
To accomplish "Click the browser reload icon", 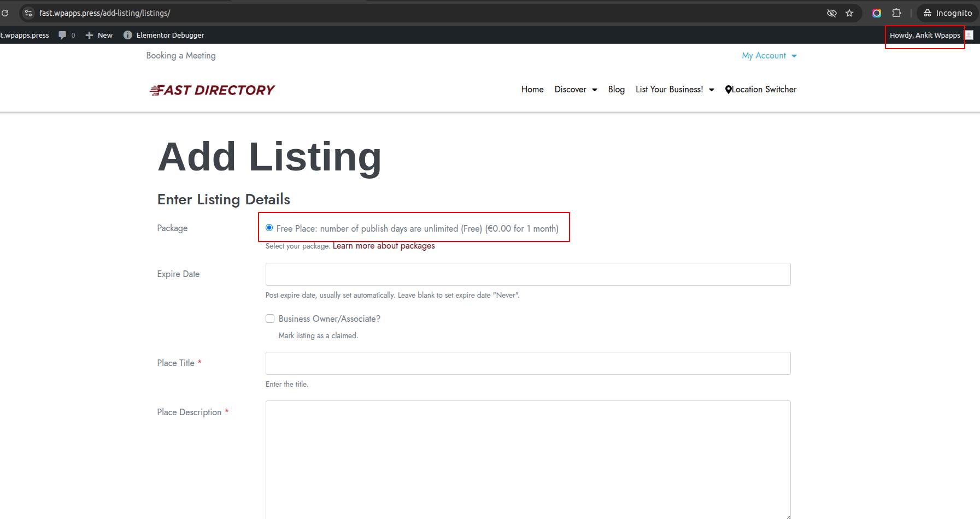I will [5, 13].
